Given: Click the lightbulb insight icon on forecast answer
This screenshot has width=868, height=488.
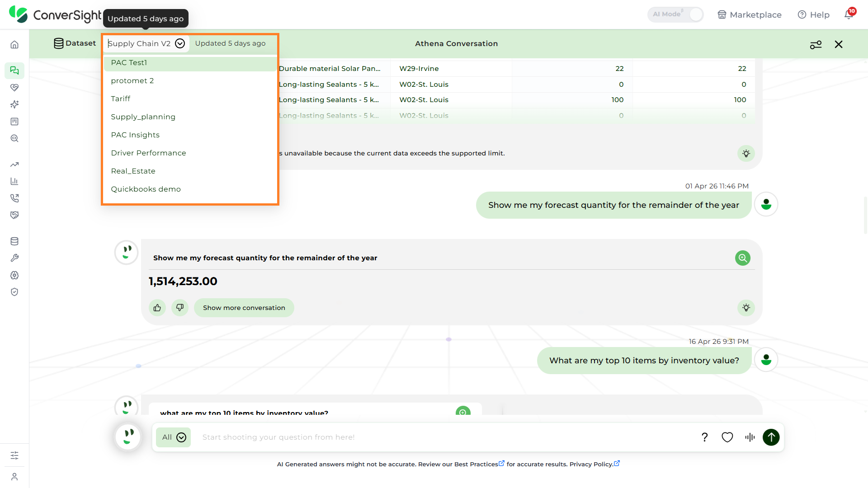Looking at the screenshot, I should 746,308.
